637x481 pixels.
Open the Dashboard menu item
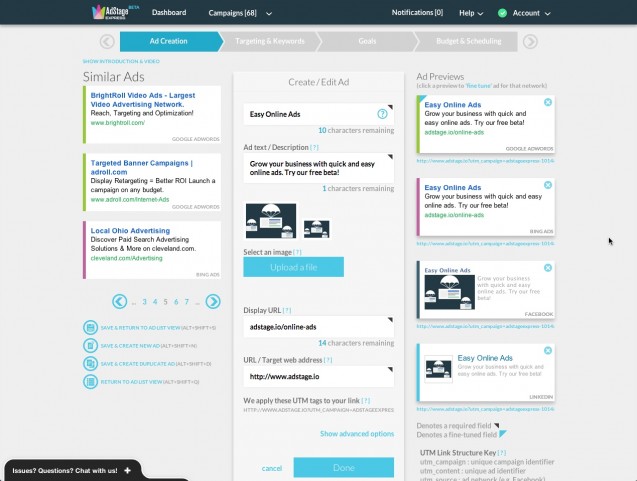[169, 13]
